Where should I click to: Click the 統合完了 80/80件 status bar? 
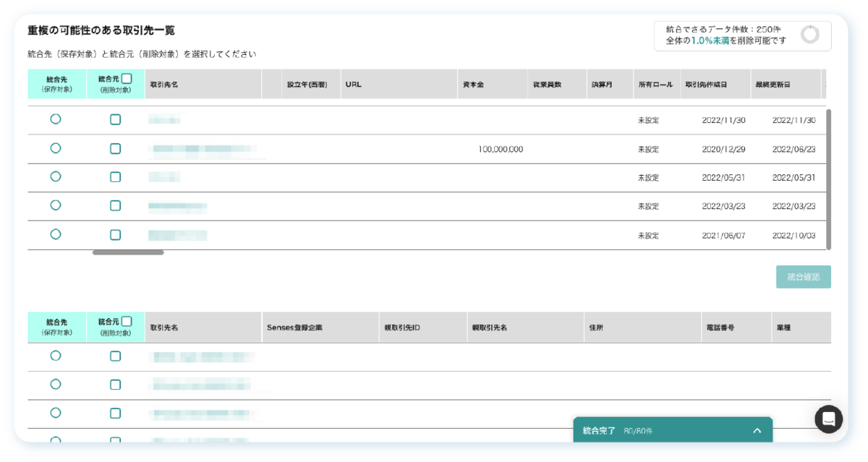[651, 431]
